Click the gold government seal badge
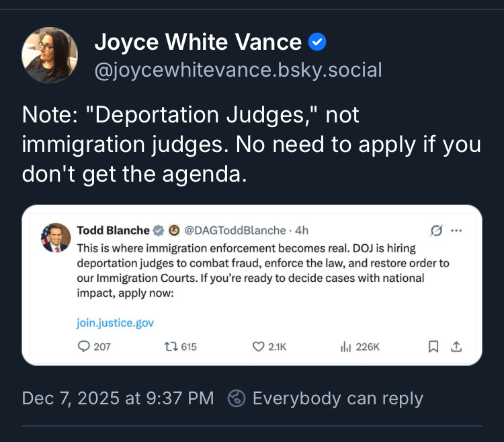This screenshot has width=504, height=442. point(173,230)
